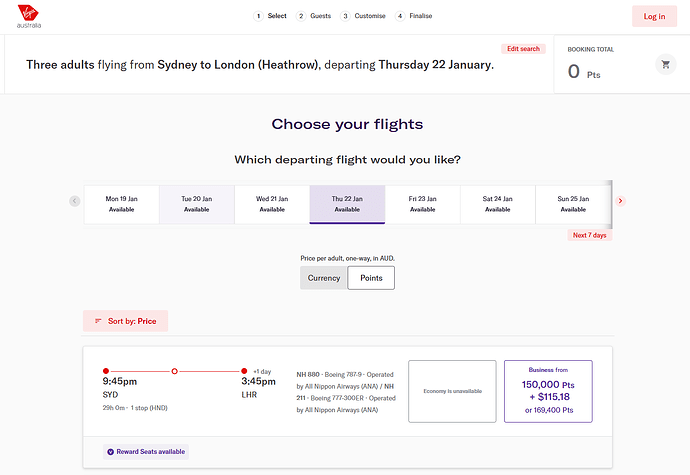Click the previous dates arrow
Screen dimensions: 690x475
tap(75, 201)
